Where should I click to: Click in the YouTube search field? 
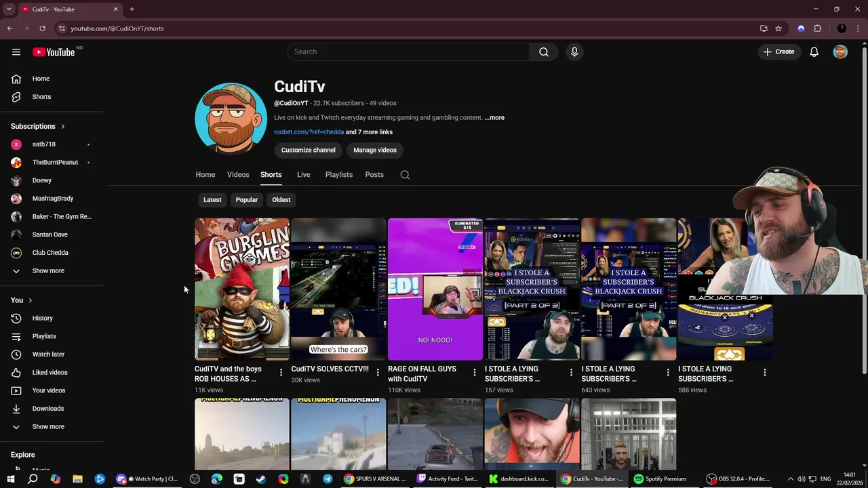coord(408,52)
